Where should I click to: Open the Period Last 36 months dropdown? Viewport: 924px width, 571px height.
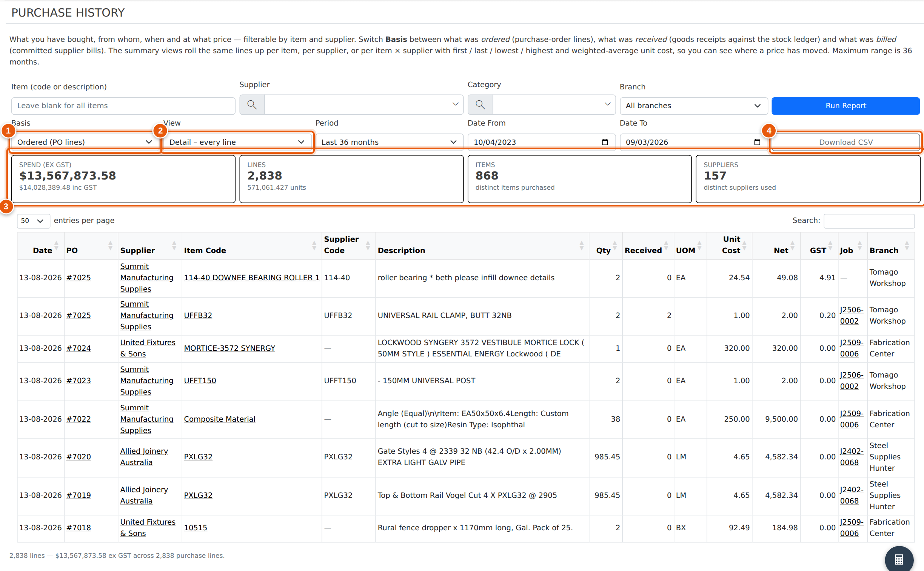[389, 142]
